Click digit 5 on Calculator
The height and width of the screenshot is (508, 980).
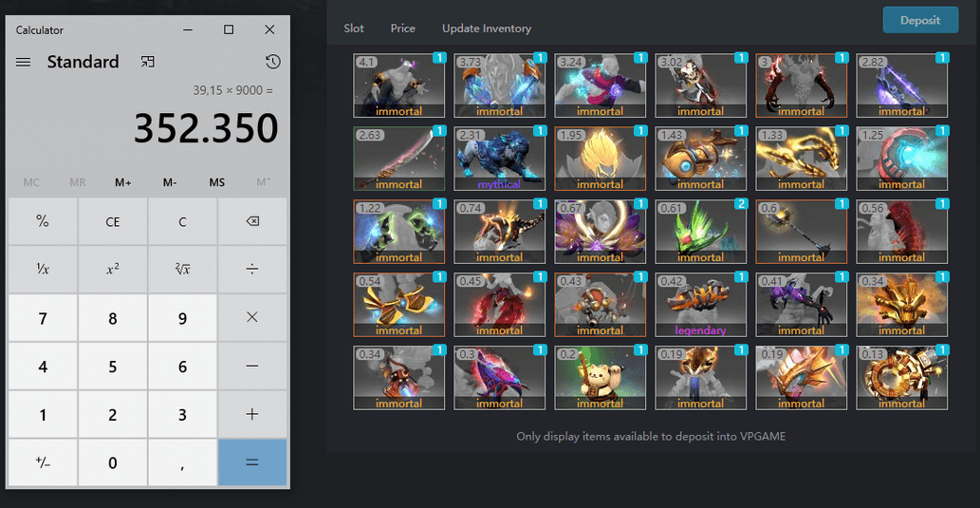coord(113,366)
